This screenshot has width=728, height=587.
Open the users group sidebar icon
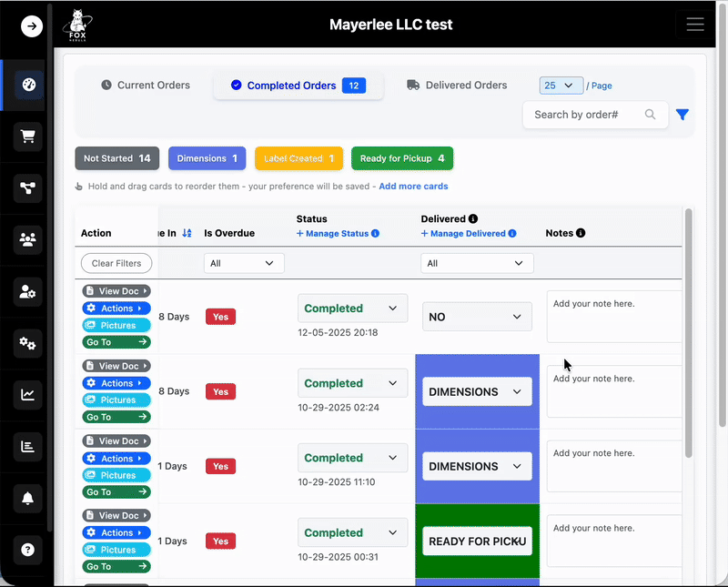click(28, 240)
